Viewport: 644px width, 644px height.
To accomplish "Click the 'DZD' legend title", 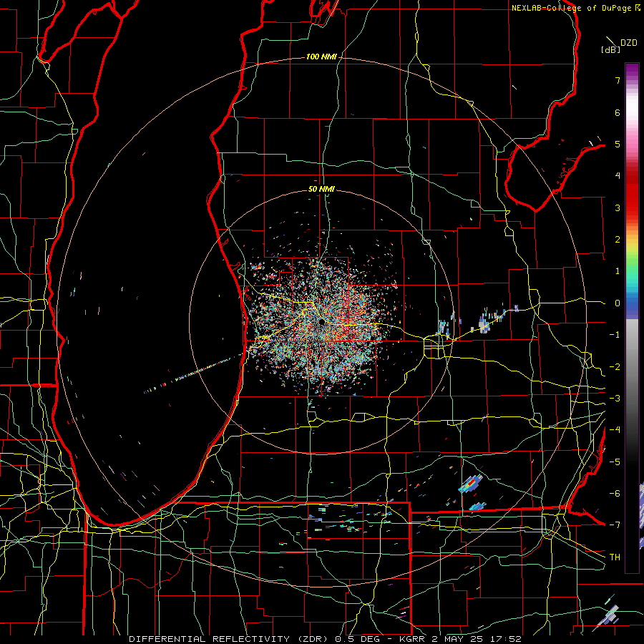I will point(629,43).
